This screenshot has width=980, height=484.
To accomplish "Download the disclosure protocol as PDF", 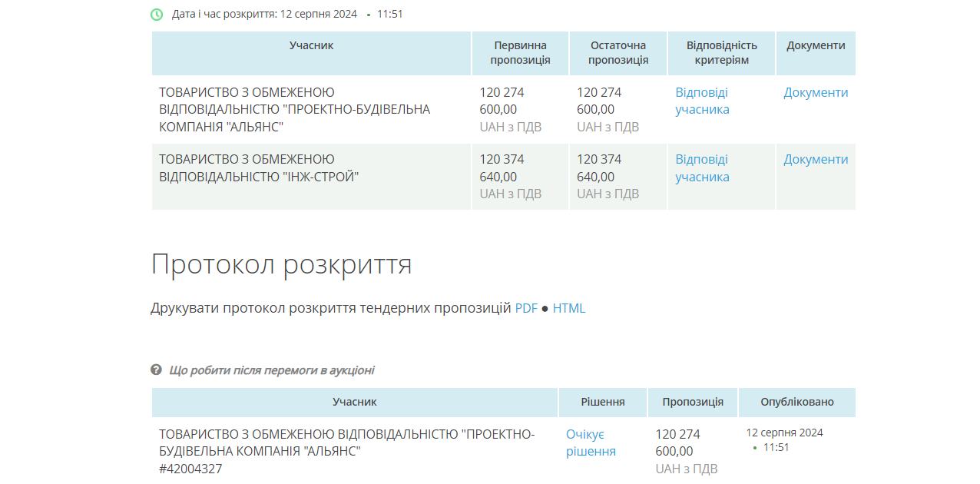I will 527,307.
